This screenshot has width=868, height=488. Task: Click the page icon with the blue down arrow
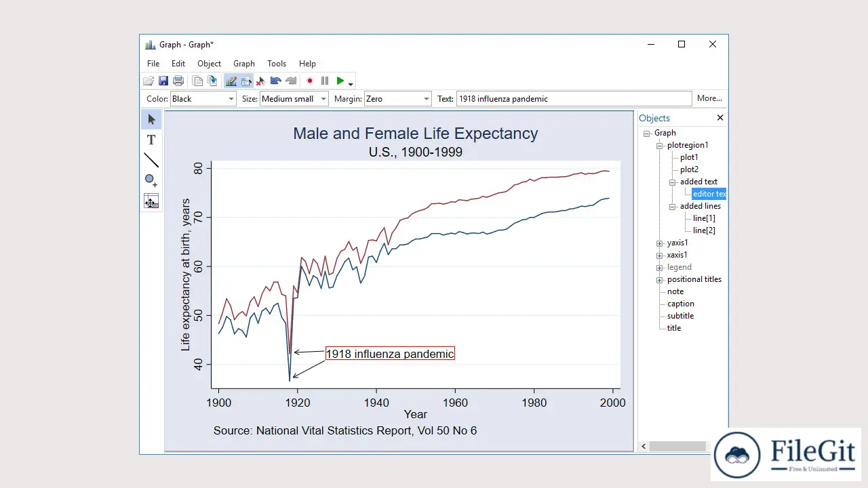212,81
